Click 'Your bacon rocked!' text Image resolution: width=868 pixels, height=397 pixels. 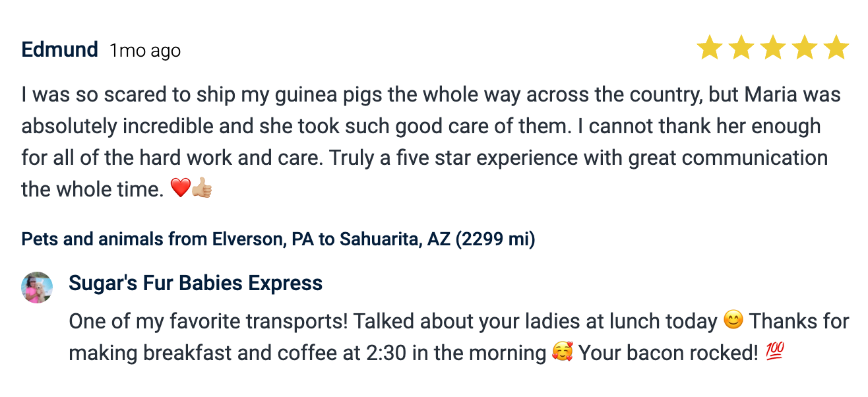(669, 353)
